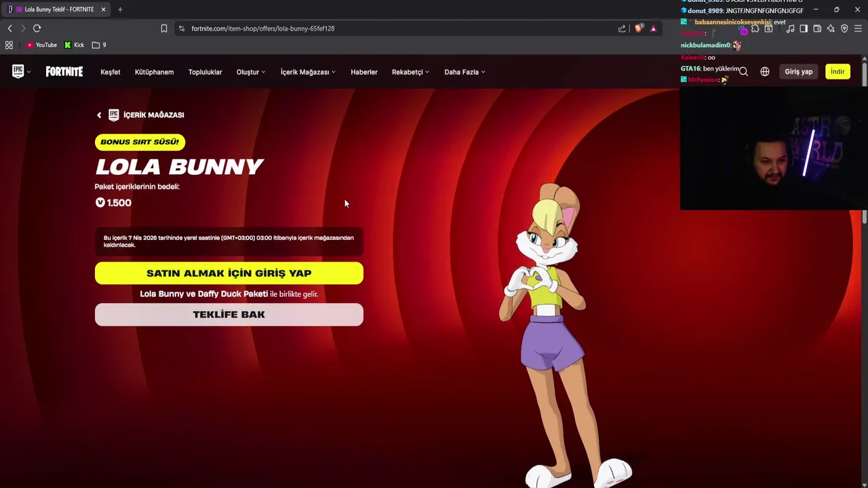Bookmark this page using the bookmark icon
The image size is (868, 488).
[x=163, y=28]
